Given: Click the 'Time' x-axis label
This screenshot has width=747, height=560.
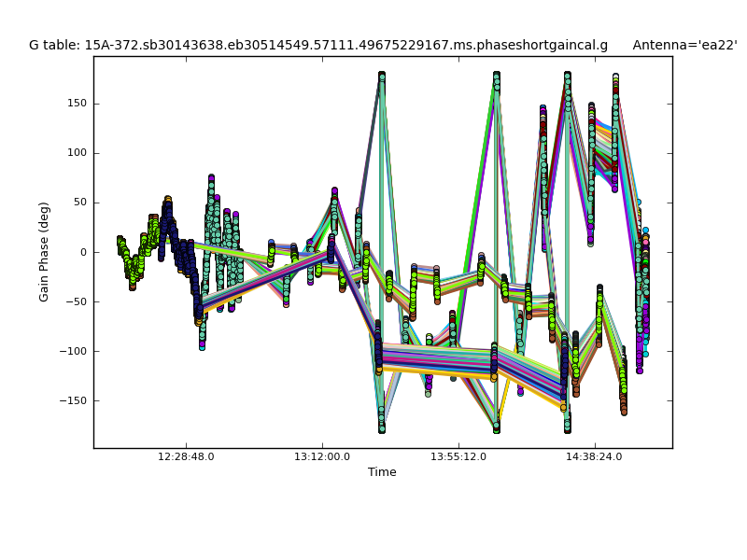Looking at the screenshot, I should [x=382, y=472].
